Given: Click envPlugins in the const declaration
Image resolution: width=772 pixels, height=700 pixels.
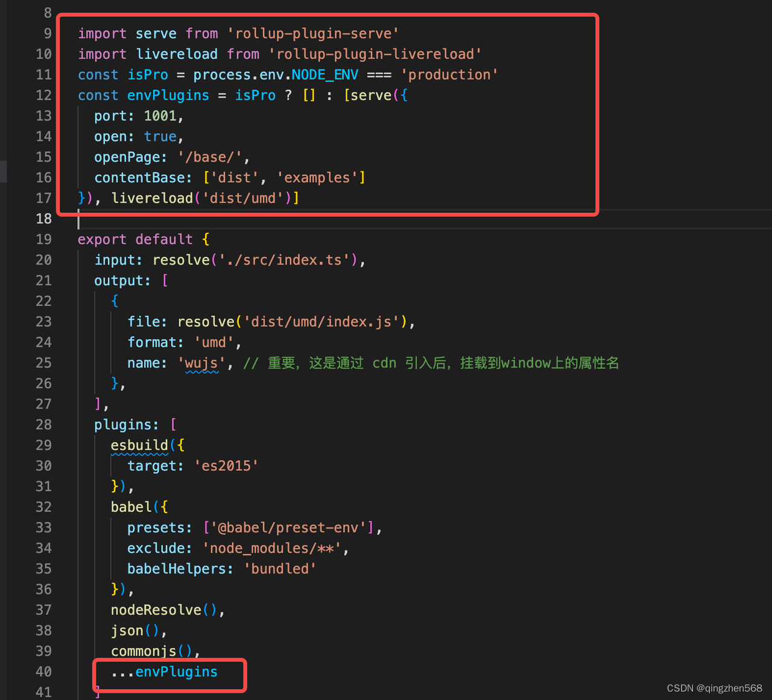Looking at the screenshot, I should coord(168,95).
